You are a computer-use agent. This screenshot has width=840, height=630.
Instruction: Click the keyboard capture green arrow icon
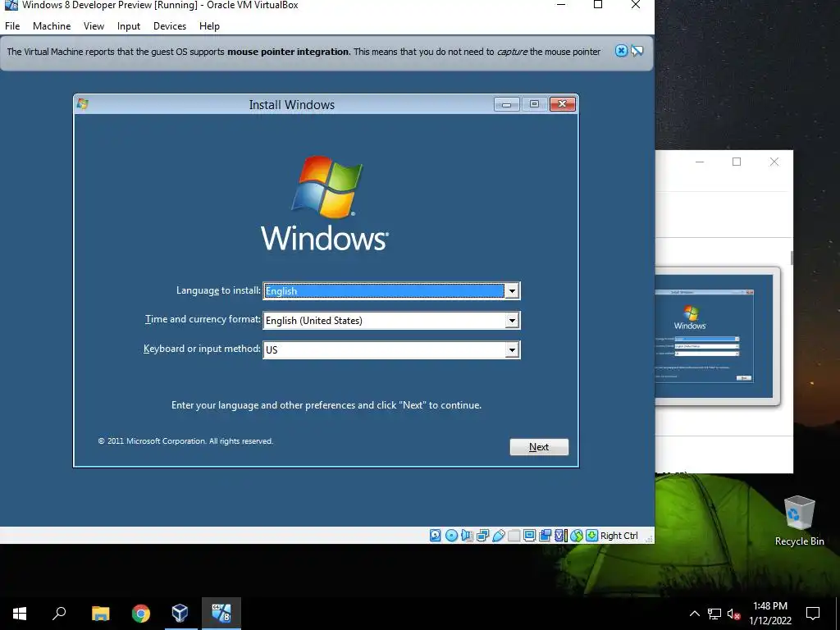click(592, 535)
